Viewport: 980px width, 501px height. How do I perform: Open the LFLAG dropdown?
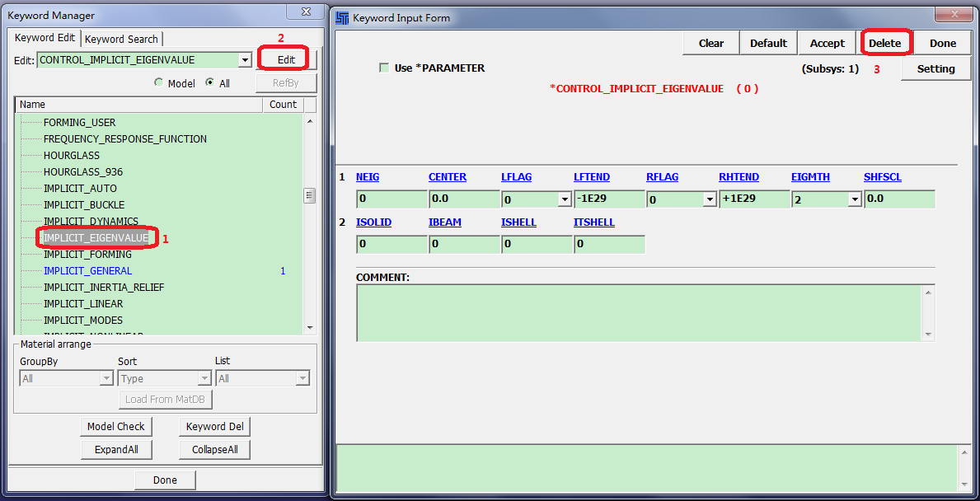(x=565, y=200)
